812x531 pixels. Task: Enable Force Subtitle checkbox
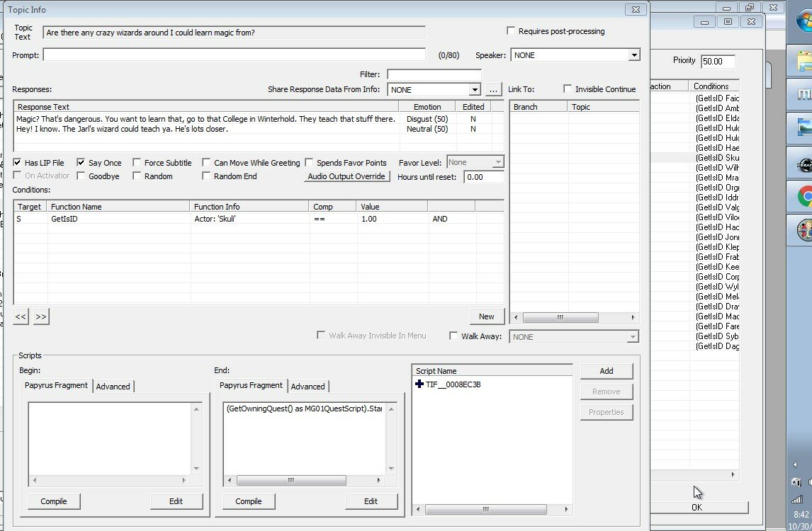coord(137,163)
